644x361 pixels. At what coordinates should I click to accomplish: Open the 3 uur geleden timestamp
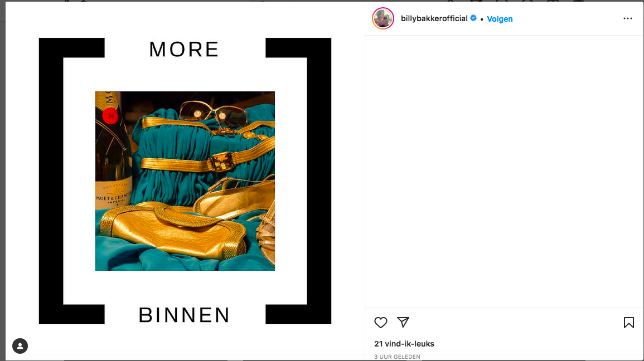397,357
